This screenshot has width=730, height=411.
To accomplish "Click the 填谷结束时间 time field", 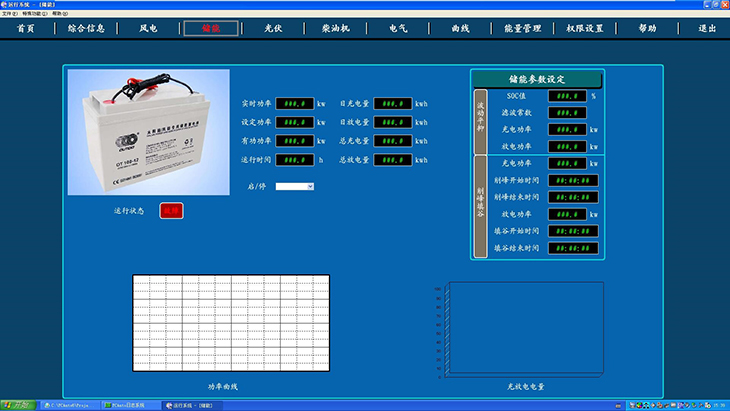I will tap(574, 247).
